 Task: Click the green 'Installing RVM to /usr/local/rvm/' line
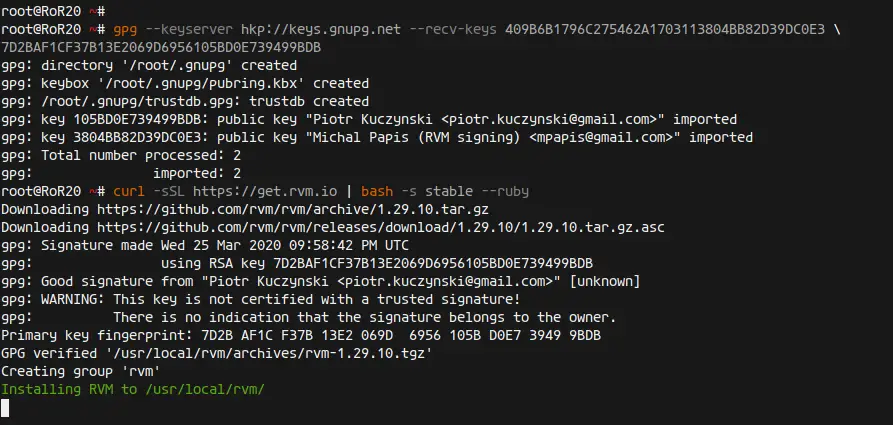click(133, 389)
